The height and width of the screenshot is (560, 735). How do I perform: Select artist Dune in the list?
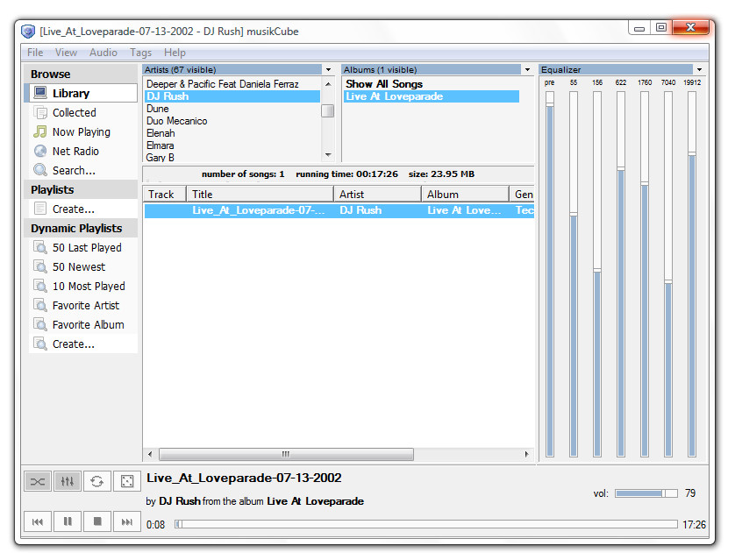(232, 109)
